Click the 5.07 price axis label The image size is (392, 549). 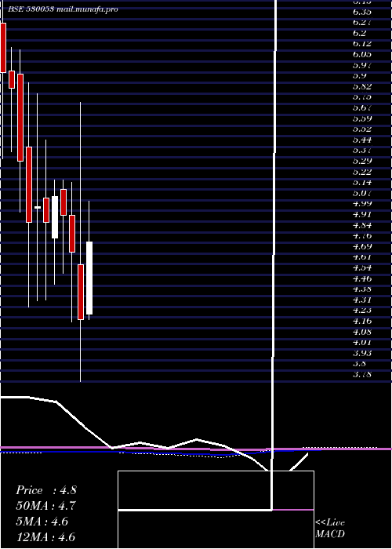pyautogui.click(x=362, y=194)
